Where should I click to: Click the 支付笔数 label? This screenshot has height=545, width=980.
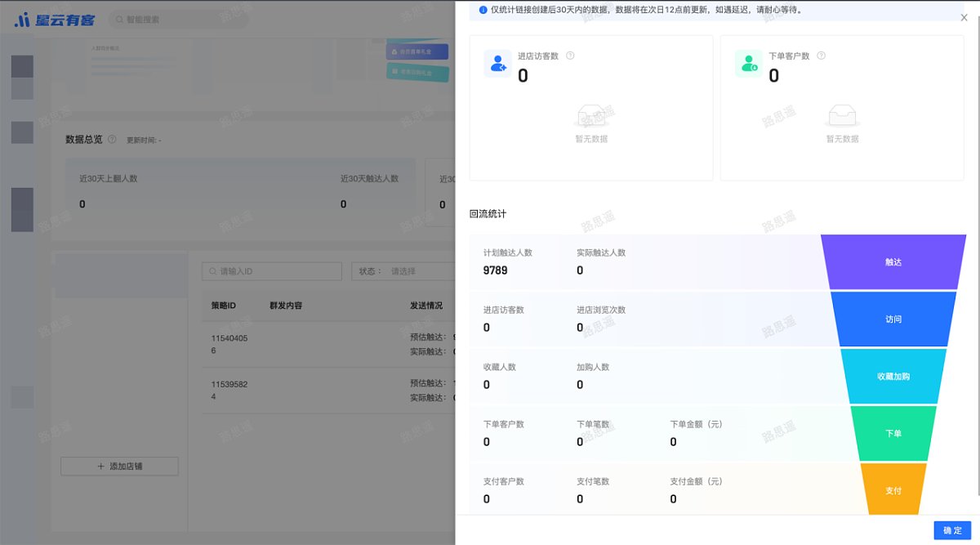(593, 482)
